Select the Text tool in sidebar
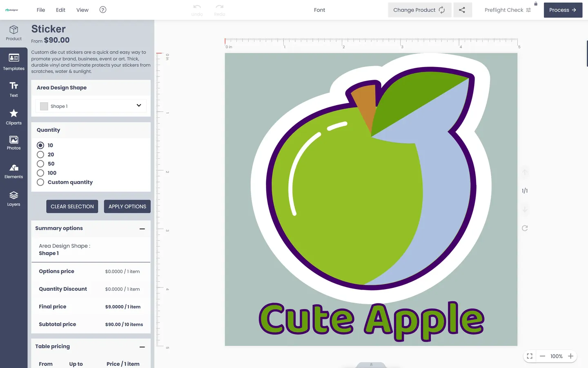The image size is (588, 368). click(13, 89)
